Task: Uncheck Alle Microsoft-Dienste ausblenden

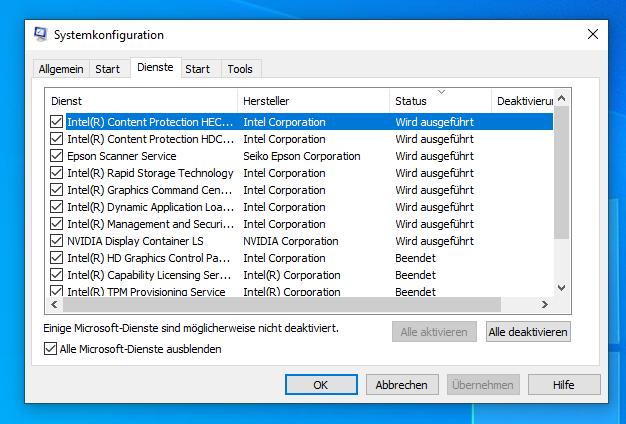Action: [50, 349]
